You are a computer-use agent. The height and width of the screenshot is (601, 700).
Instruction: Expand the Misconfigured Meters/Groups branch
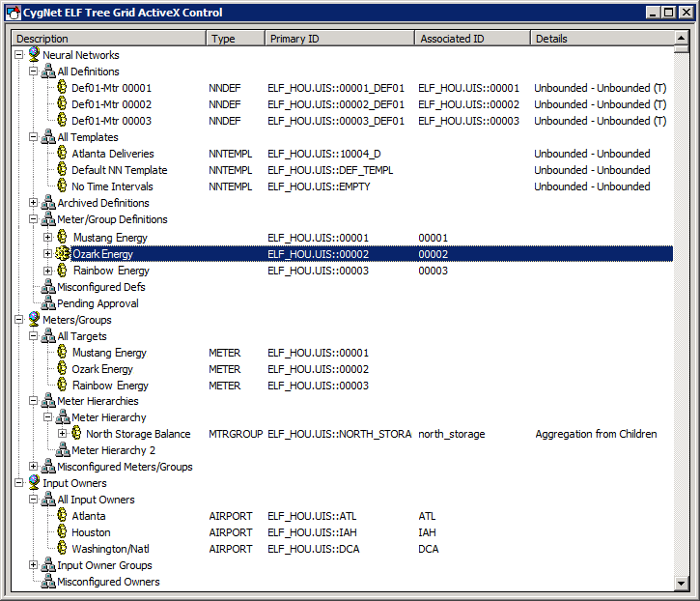coord(33,467)
